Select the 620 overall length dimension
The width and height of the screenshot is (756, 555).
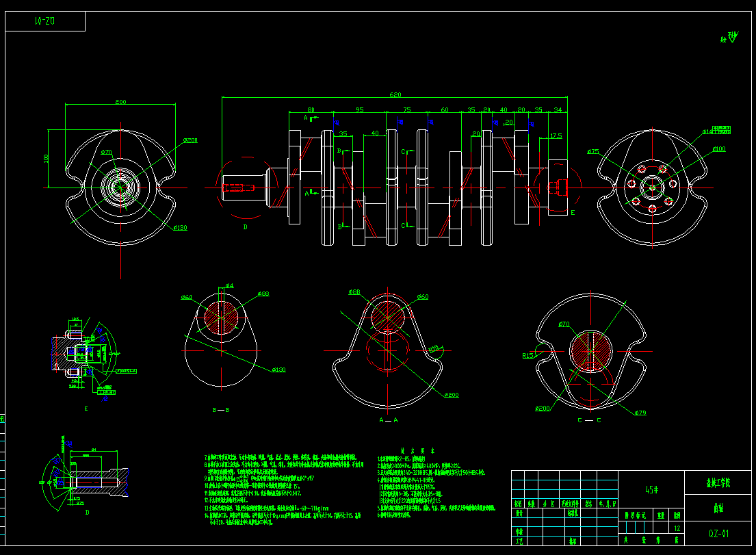pyautogui.click(x=395, y=94)
